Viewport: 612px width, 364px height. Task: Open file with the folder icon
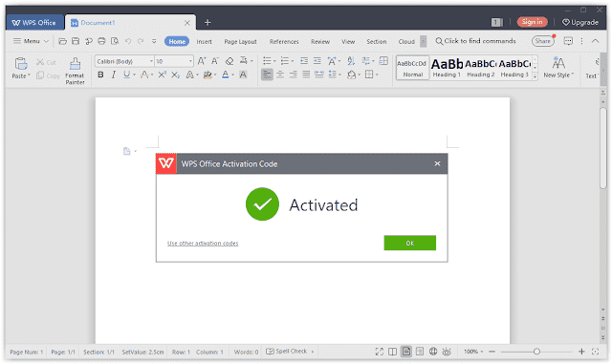tap(62, 41)
